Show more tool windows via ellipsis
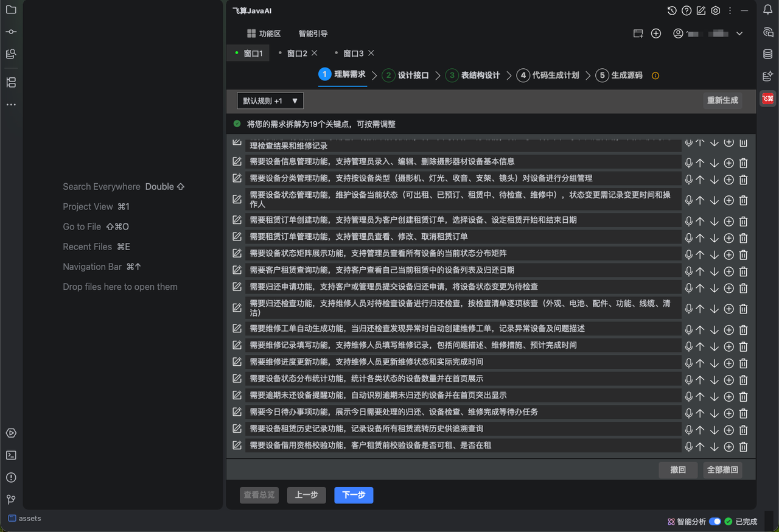The height and width of the screenshot is (532, 779). click(11, 105)
